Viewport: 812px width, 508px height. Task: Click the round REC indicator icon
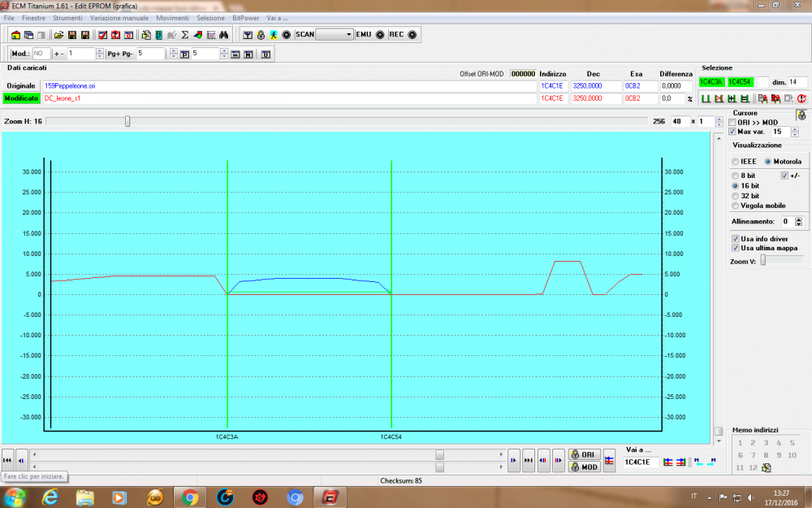click(412, 35)
